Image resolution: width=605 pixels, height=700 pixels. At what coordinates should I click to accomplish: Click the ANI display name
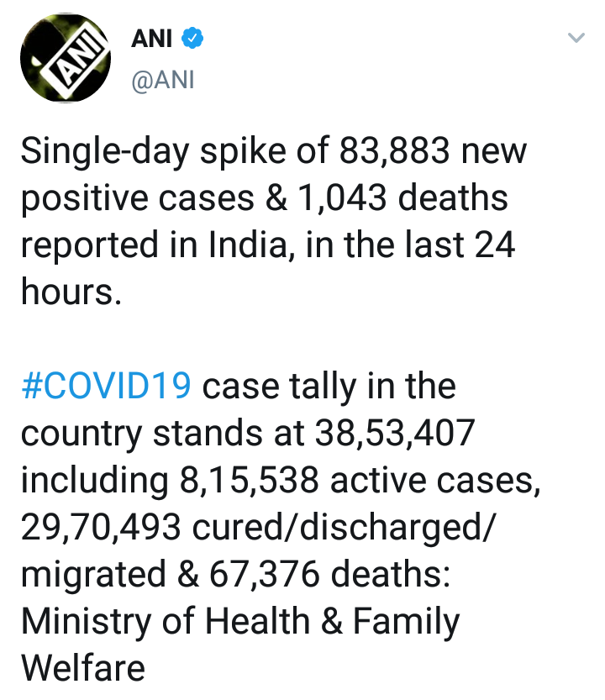click(151, 39)
